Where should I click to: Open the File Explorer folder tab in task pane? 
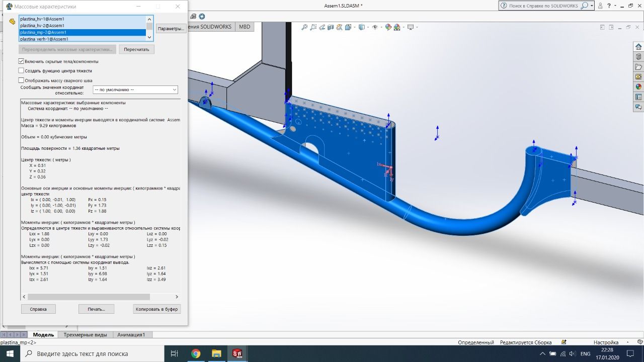tap(638, 67)
